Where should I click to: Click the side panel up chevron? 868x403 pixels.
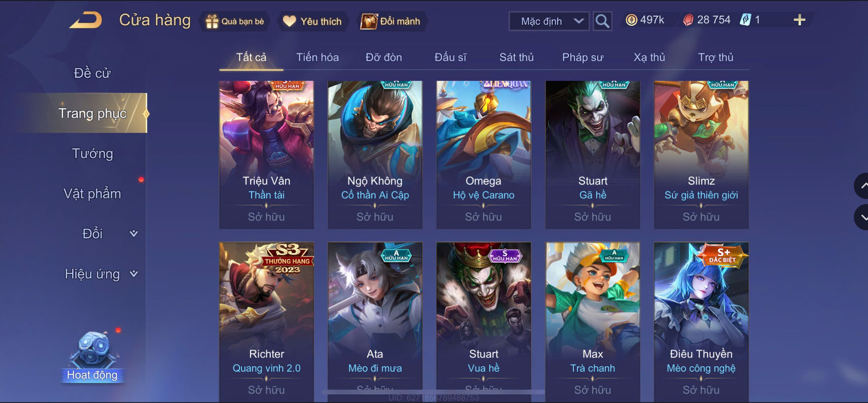862,186
